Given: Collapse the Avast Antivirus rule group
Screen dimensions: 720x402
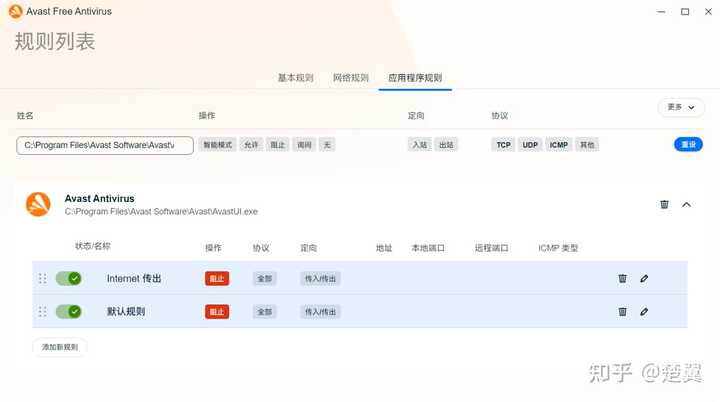Looking at the screenshot, I should 686,204.
